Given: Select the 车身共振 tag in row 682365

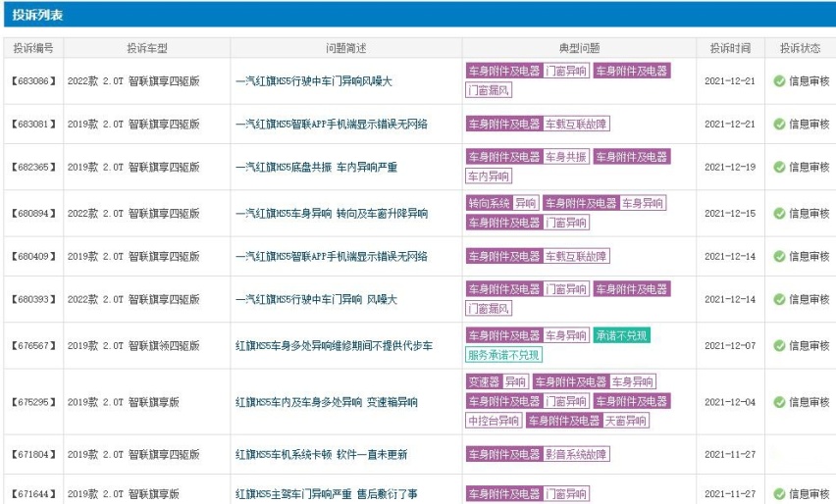Looking at the screenshot, I should 566,157.
